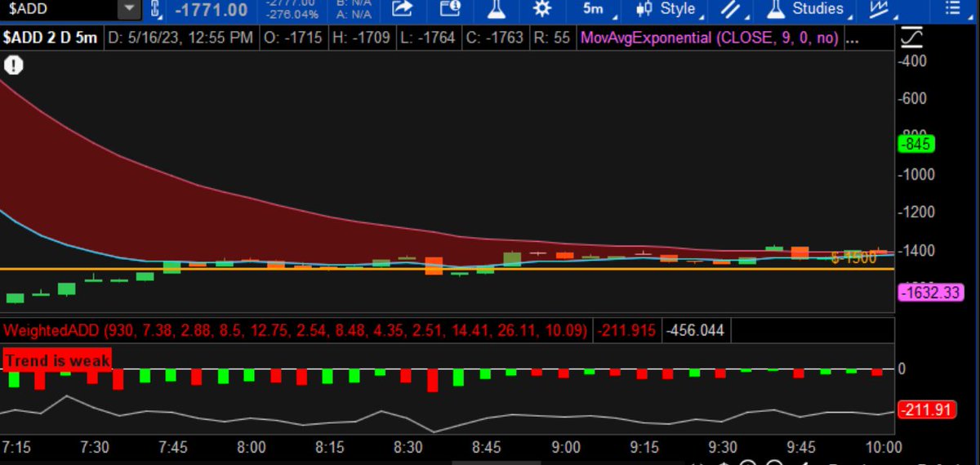Click the 7:45 time axis label

173,447
